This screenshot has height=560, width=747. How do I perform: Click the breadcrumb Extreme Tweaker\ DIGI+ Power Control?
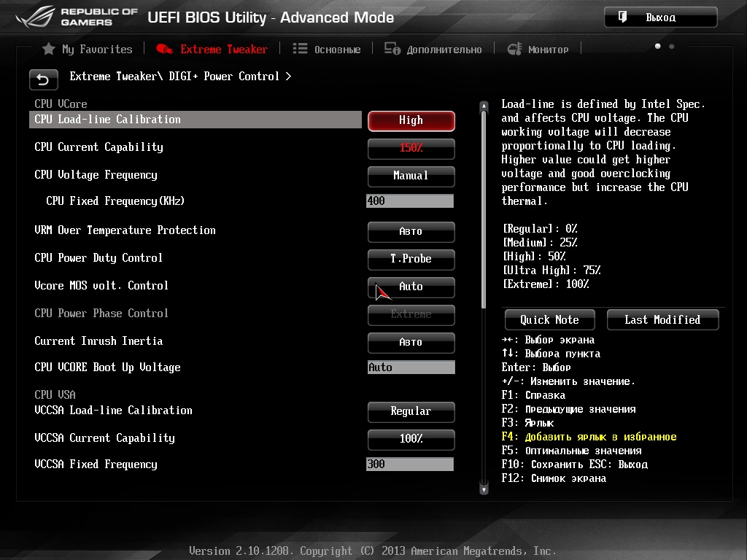click(x=174, y=76)
